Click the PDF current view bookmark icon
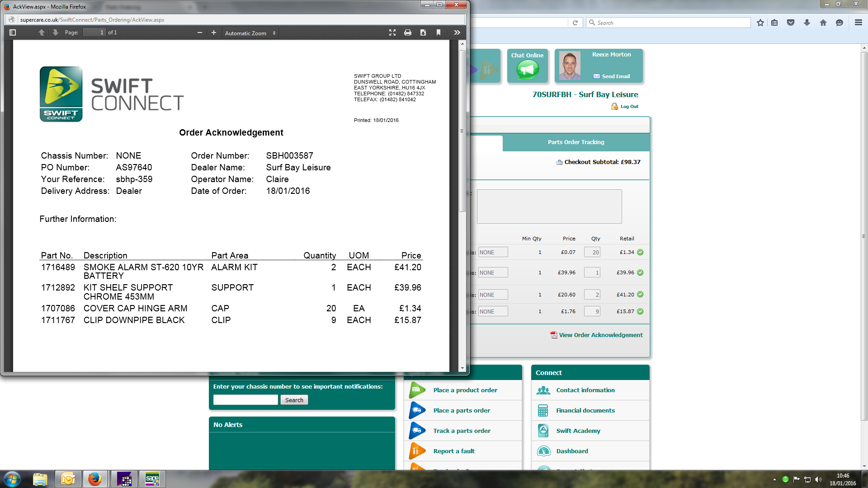Screen dimensions: 868x488 438,33
